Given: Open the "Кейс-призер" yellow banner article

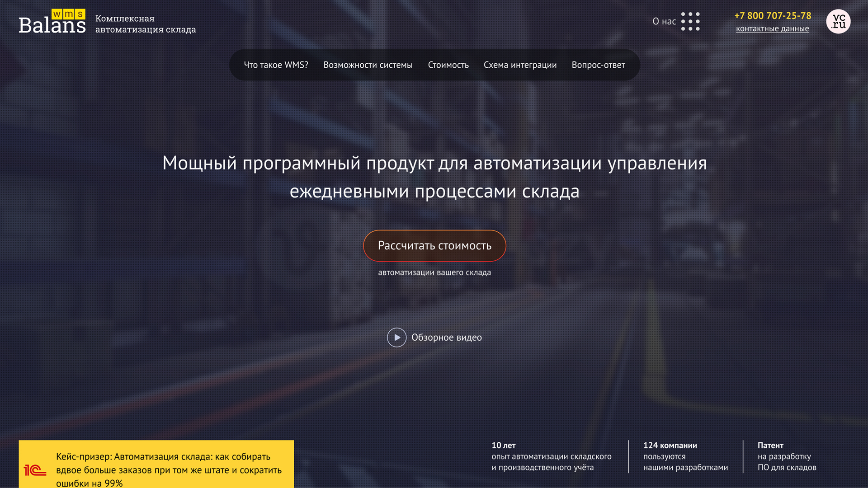Looking at the screenshot, I should [156, 464].
